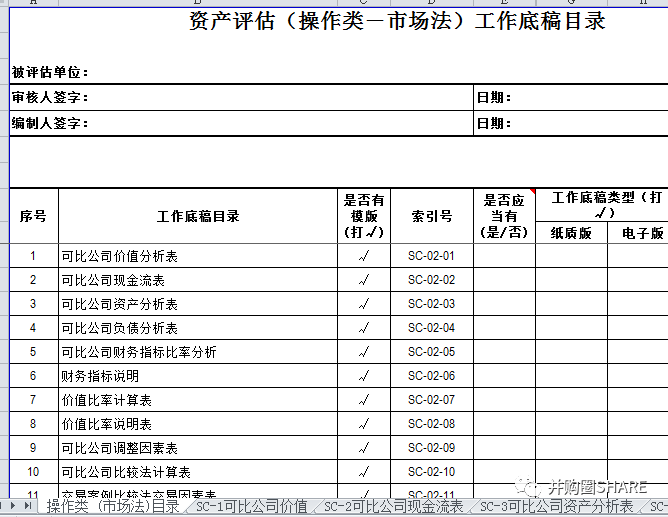Screen dimensions: 668x517
Task: Open the SC-1可比公司价值 sheet tab
Action: click(252, 507)
